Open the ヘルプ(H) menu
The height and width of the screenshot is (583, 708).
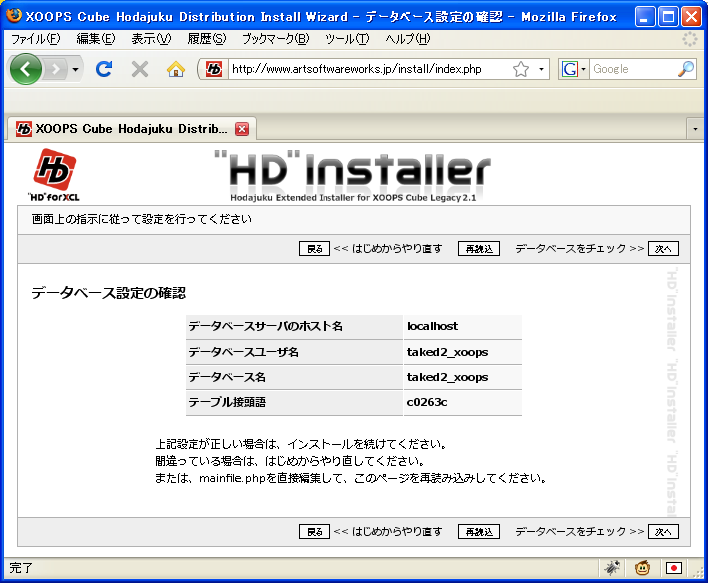[408, 39]
